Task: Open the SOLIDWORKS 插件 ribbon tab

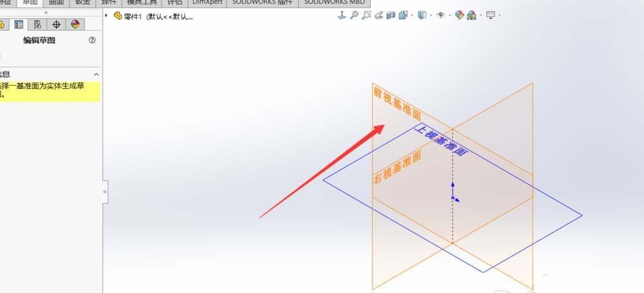Action: (x=263, y=3)
